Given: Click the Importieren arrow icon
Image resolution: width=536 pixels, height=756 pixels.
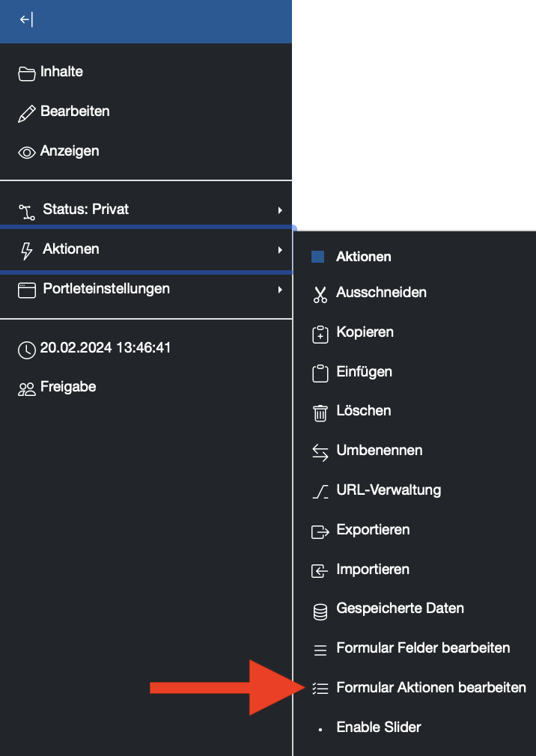Looking at the screenshot, I should pyautogui.click(x=320, y=571).
